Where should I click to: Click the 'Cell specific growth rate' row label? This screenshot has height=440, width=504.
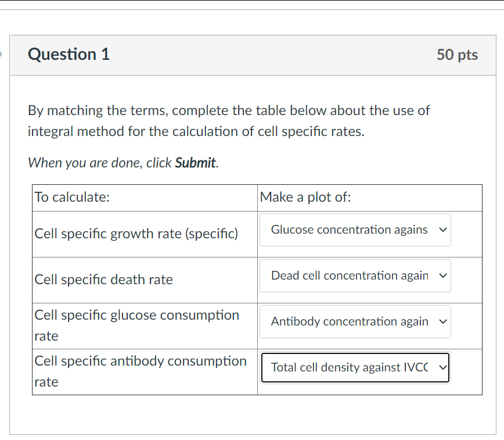click(136, 234)
